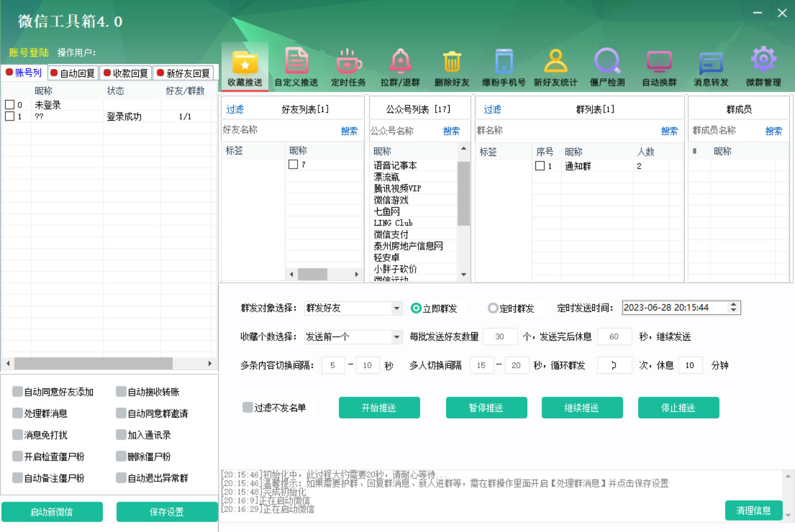This screenshot has height=532, width=795.
Task: Select the 定时群发 radio button
Action: coord(495,308)
